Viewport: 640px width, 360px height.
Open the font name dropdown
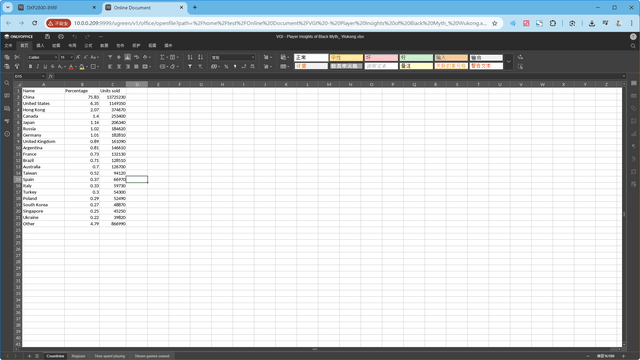pyautogui.click(x=43, y=57)
